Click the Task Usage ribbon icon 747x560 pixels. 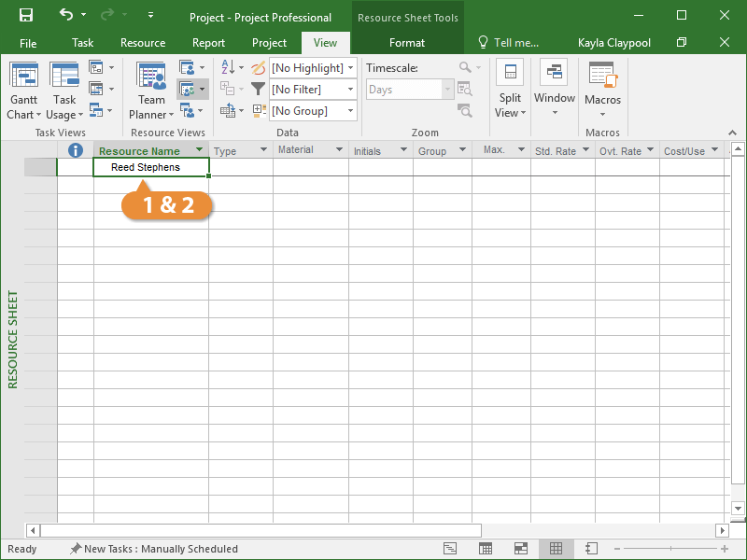(x=64, y=91)
